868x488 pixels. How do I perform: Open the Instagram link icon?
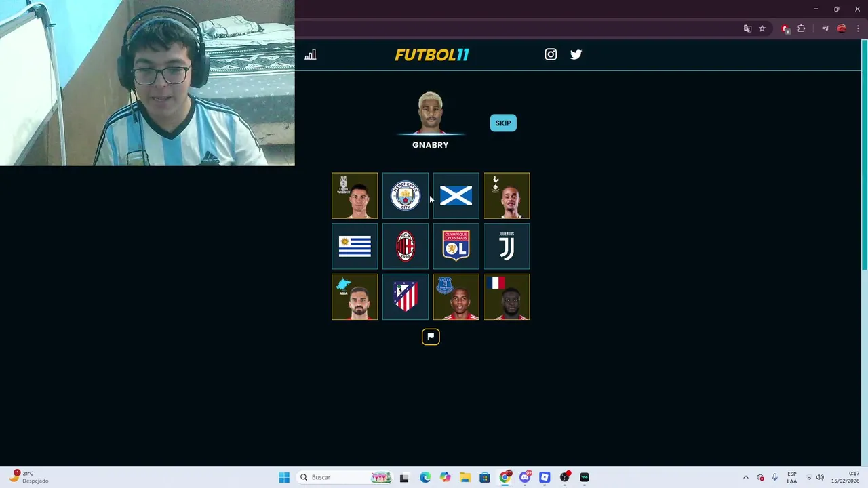point(551,55)
